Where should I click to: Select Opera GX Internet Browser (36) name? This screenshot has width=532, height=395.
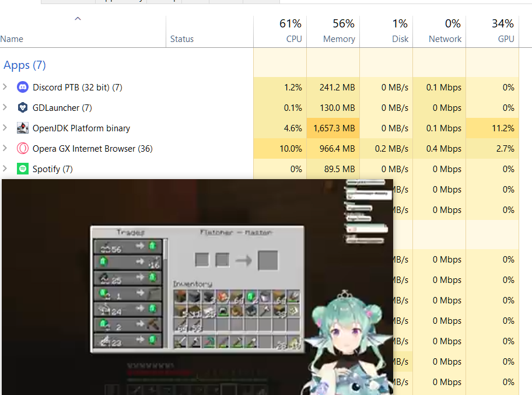[93, 148]
